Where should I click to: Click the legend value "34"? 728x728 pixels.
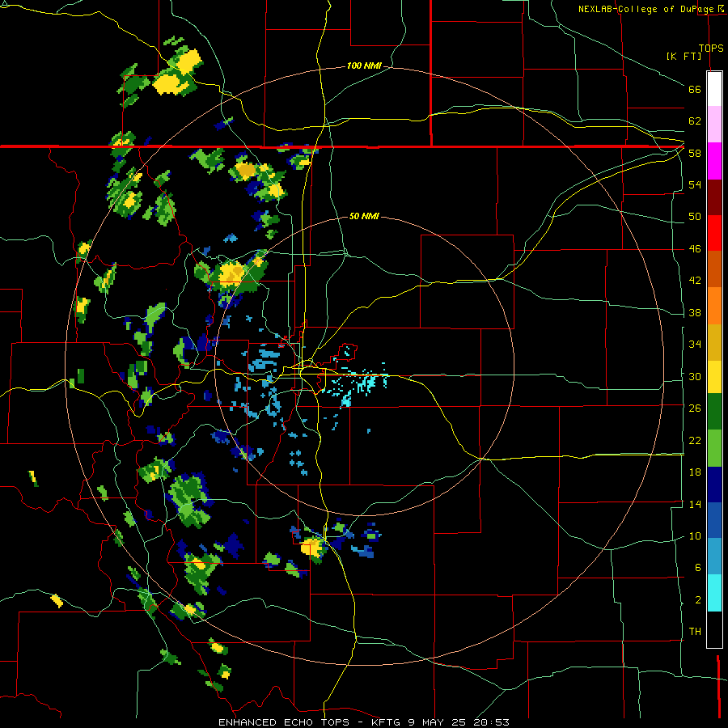coord(695,344)
